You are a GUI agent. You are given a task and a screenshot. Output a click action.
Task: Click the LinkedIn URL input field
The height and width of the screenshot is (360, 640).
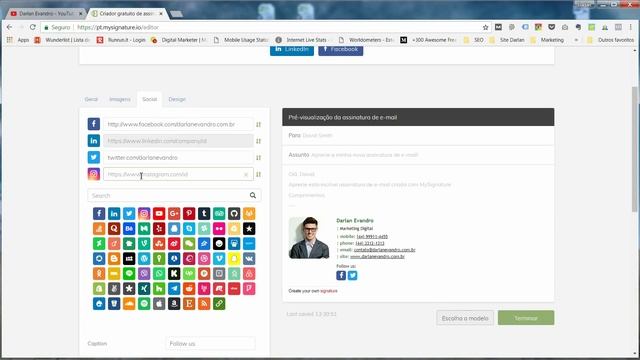pyautogui.click(x=178, y=141)
